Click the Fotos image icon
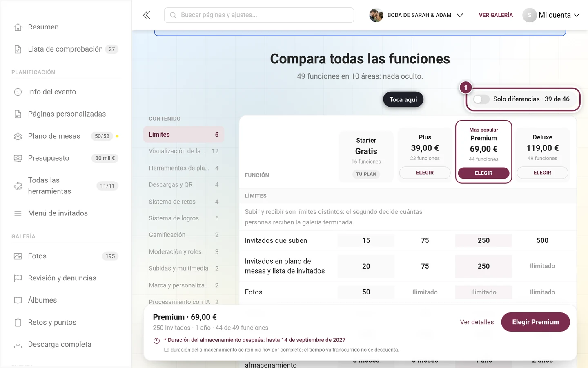The image size is (588, 368). point(18,256)
